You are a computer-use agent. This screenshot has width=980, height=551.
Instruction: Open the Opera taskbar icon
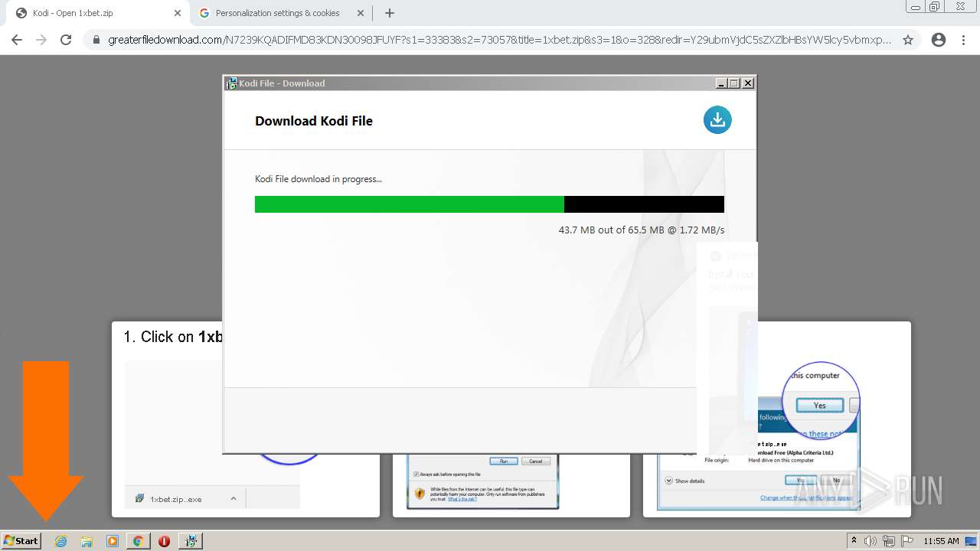coord(164,541)
